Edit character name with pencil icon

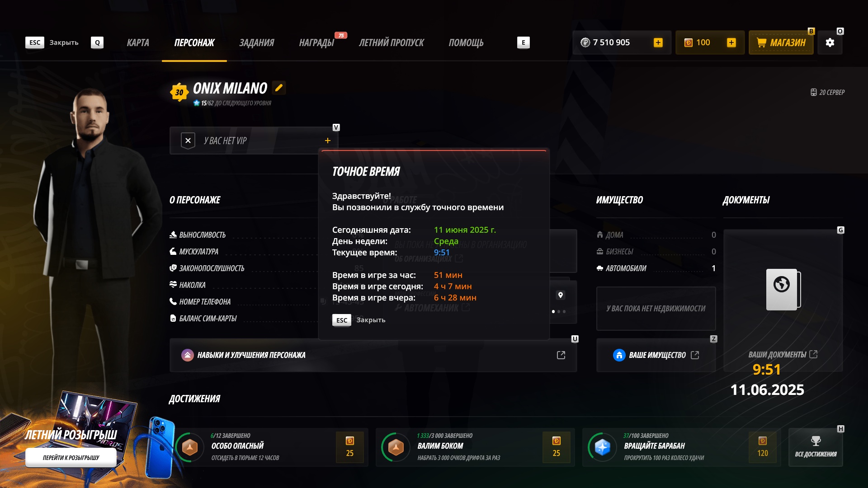tap(279, 88)
